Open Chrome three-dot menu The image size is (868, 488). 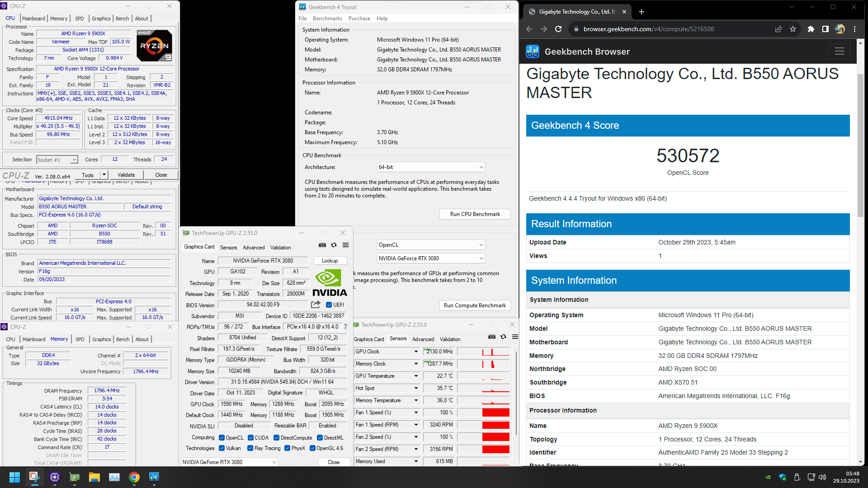(x=854, y=29)
